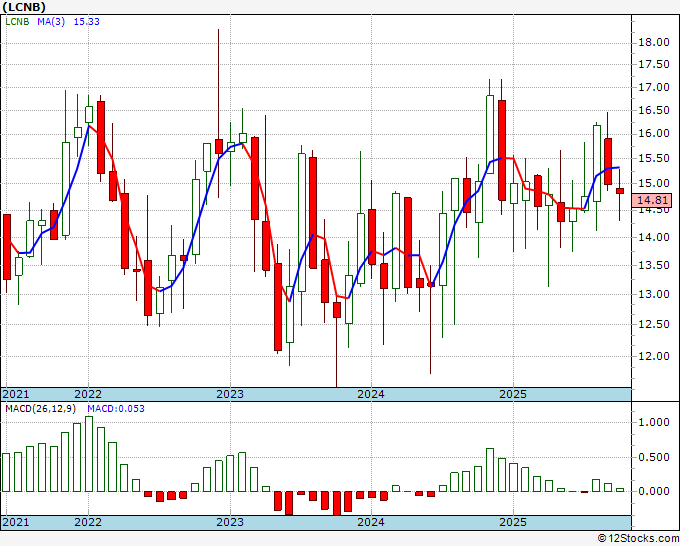Click the 15.00 price axis label

654,183
